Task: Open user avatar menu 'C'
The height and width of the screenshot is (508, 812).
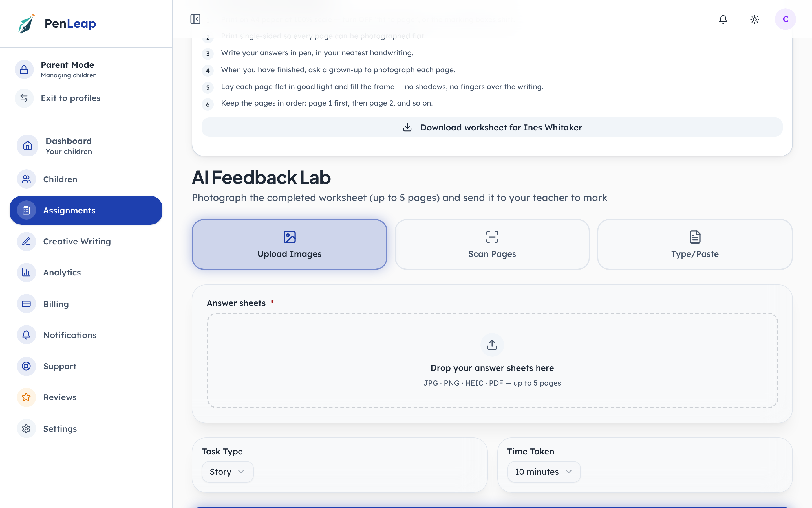Action: pos(785,19)
